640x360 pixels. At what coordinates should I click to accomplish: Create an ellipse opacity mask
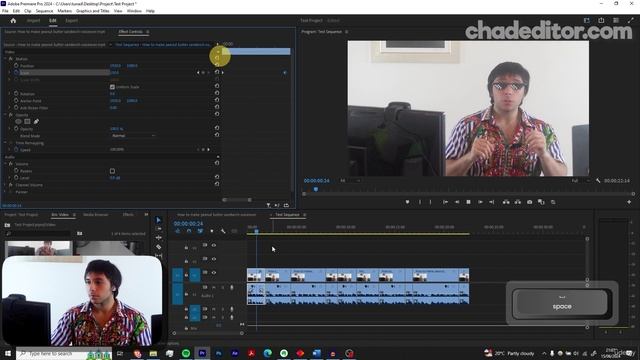coord(18,122)
